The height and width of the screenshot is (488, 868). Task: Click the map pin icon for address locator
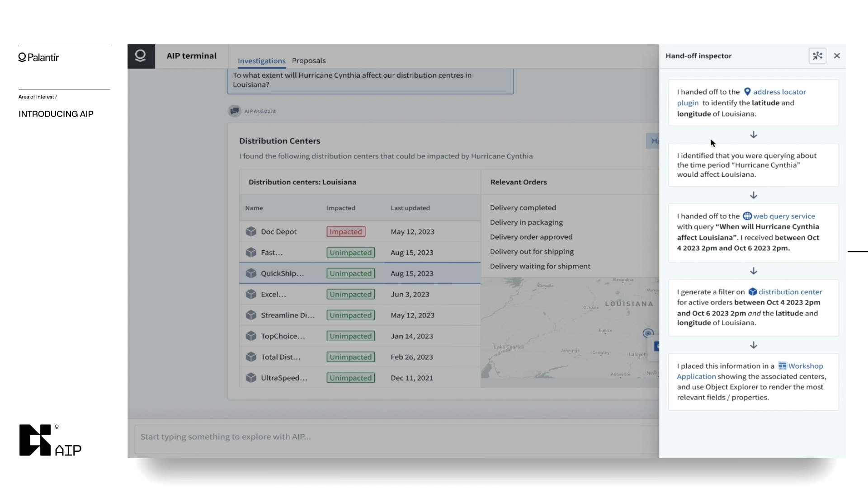pyautogui.click(x=747, y=92)
